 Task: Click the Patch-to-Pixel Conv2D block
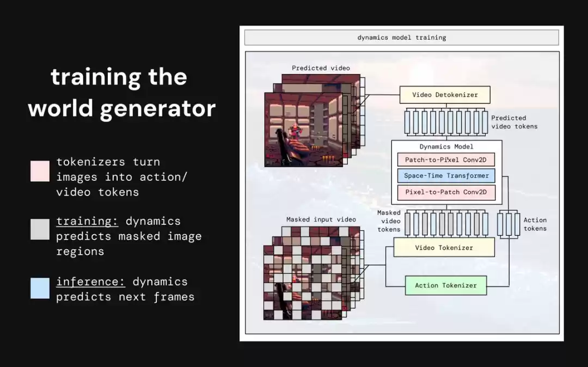click(x=446, y=161)
